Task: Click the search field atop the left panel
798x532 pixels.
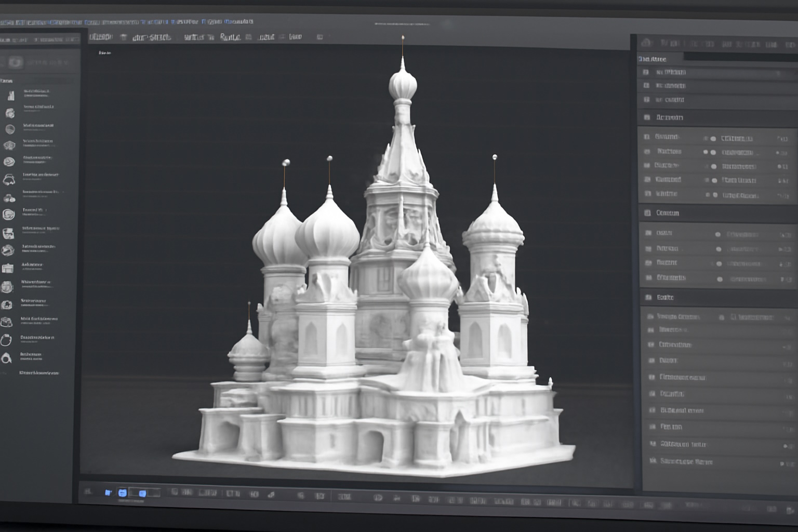Action: click(47, 63)
